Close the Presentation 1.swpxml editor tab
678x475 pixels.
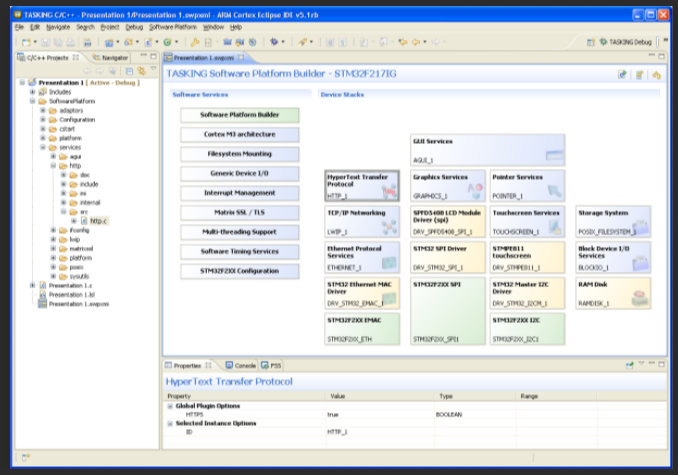pyautogui.click(x=241, y=57)
